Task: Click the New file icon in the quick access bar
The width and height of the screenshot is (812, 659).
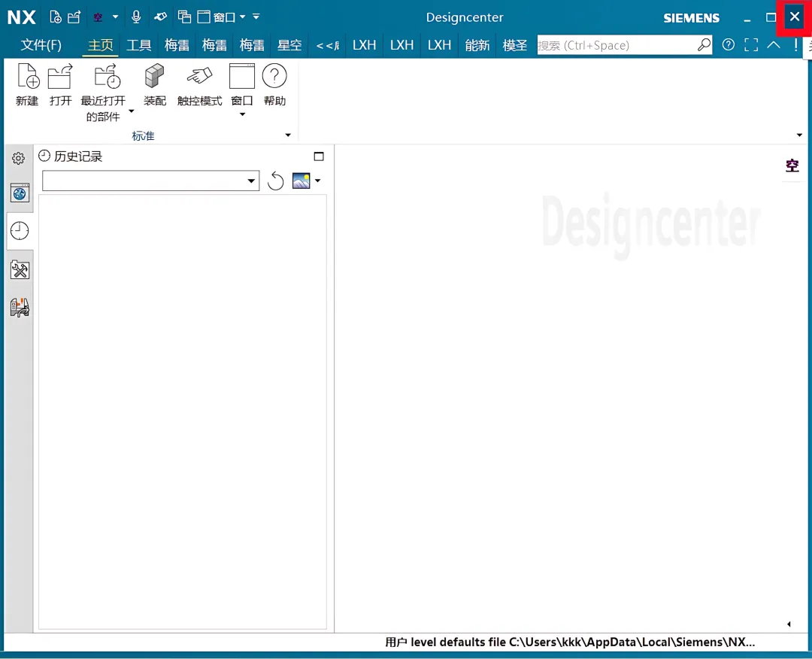Action: [55, 17]
